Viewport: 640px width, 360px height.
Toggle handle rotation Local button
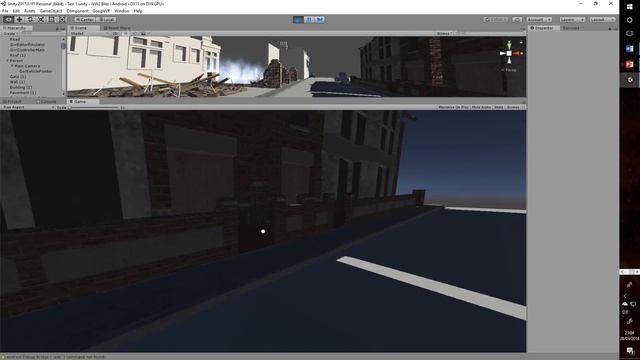[107, 20]
